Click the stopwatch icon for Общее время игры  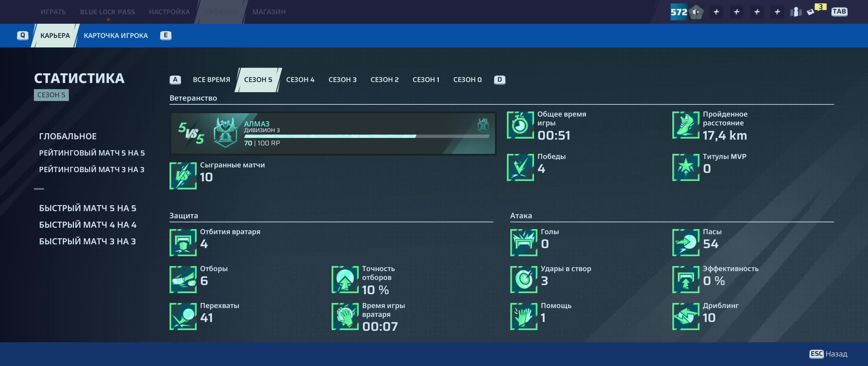[x=520, y=125]
